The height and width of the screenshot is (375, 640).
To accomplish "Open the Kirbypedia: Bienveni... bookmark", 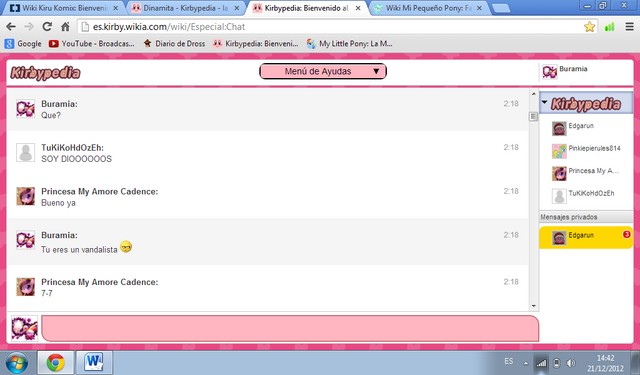I will (256, 44).
